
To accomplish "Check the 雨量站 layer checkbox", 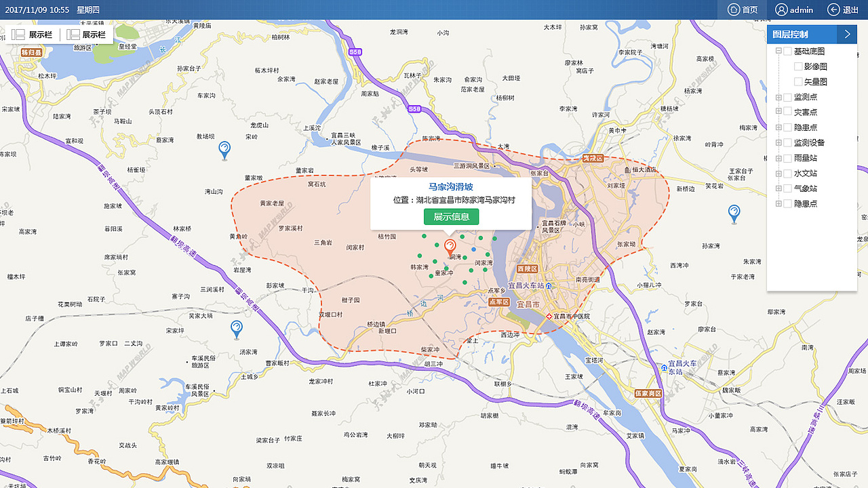I will click(788, 158).
